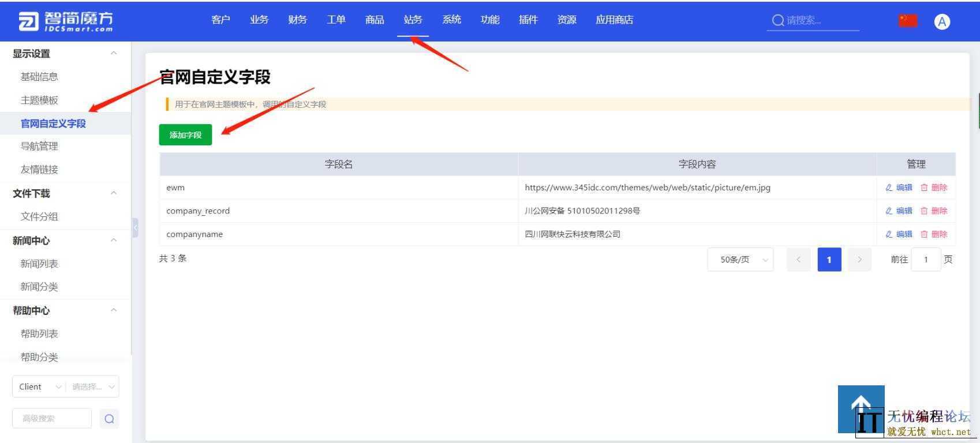Collapse the sidebar with the handle
Viewport: 980px width, 443px height.
(135, 227)
